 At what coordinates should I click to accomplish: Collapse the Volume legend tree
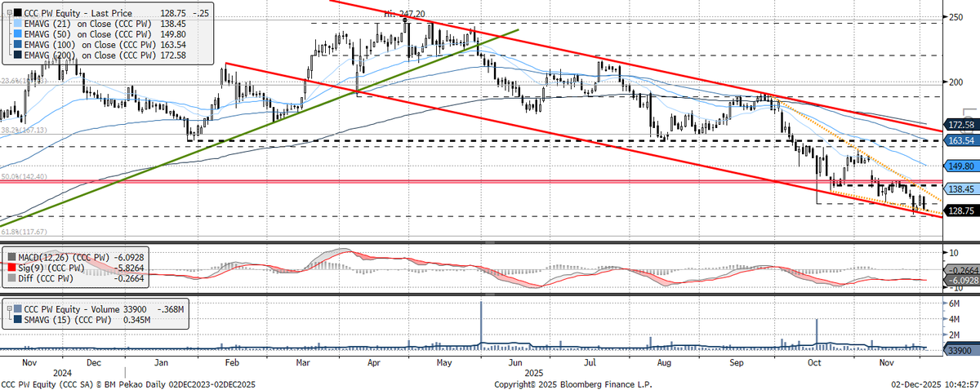pyautogui.click(x=9, y=309)
